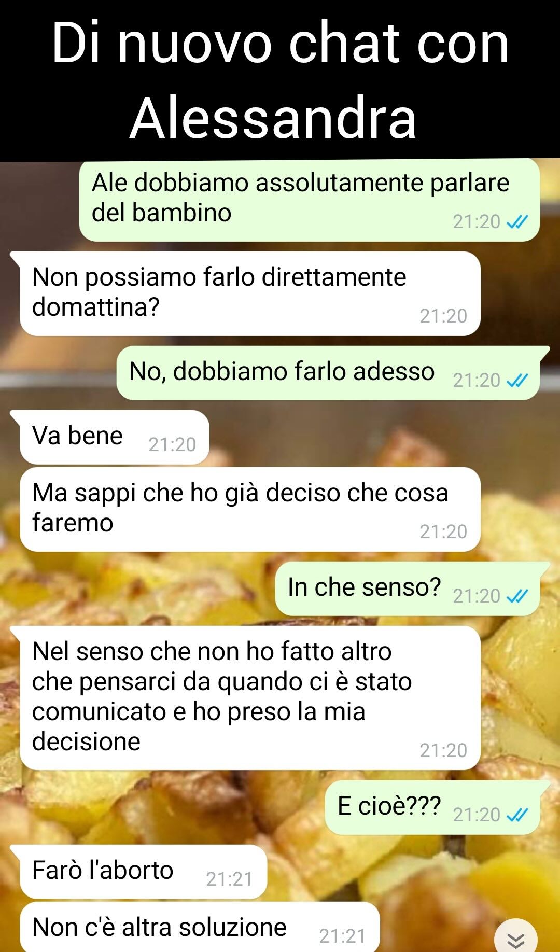Click the 'Di nuovo chat con Alessandra' title banner
The width and height of the screenshot is (560, 952).
pyautogui.click(x=280, y=80)
